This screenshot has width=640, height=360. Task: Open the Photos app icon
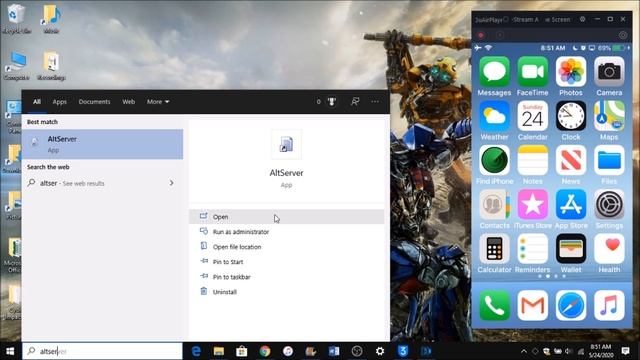pos(571,72)
